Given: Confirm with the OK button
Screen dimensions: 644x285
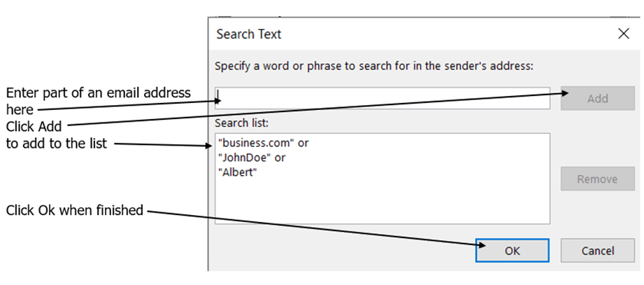Looking at the screenshot, I should pyautogui.click(x=512, y=251).
